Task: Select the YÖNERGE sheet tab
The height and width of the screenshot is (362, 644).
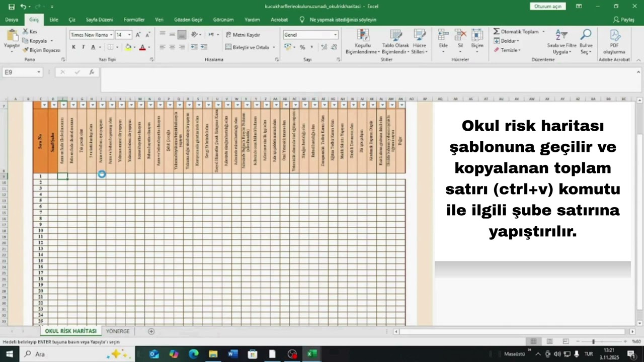Action: tap(118, 331)
